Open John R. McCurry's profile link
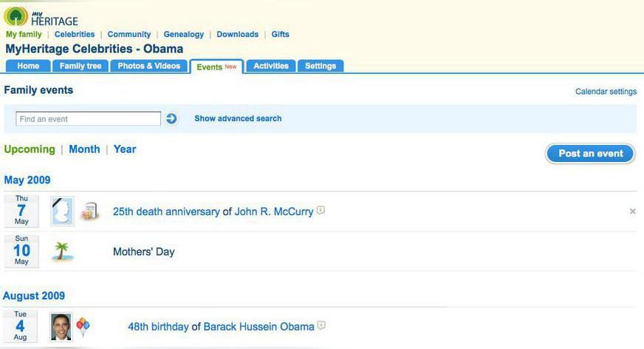Screen dimensions: 644x349 coord(274,211)
